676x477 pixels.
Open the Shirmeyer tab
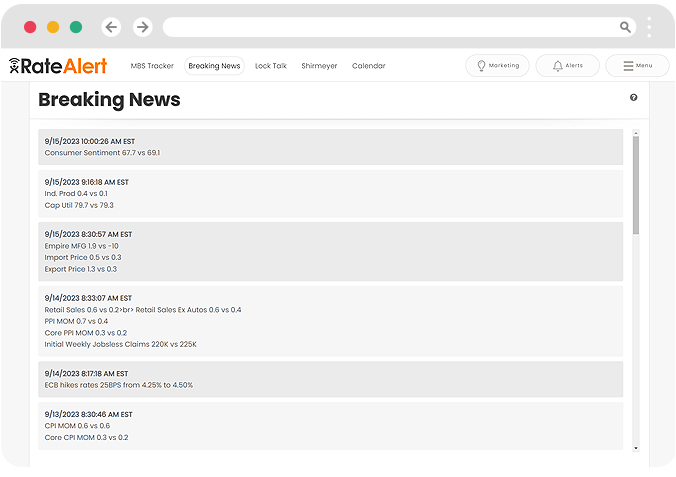[x=319, y=66]
